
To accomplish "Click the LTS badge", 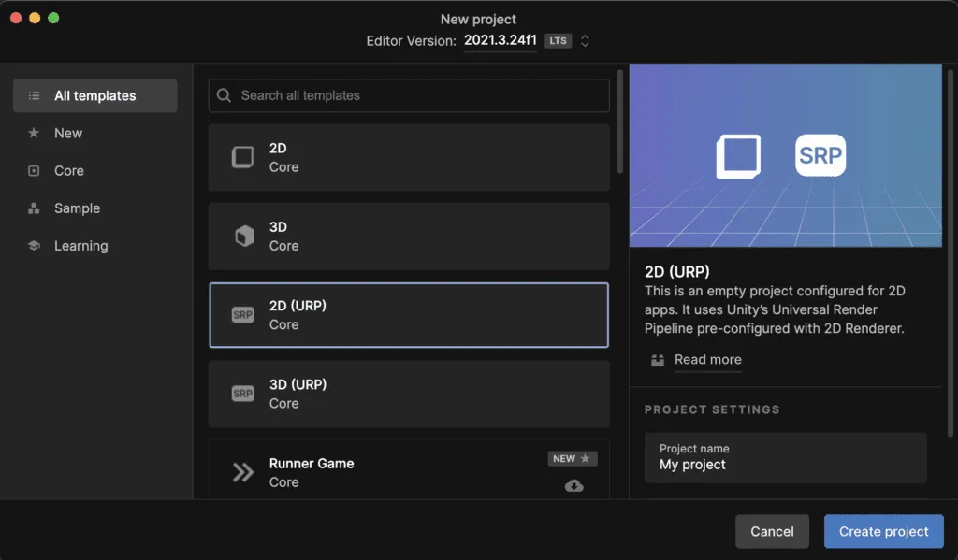I will 558,41.
